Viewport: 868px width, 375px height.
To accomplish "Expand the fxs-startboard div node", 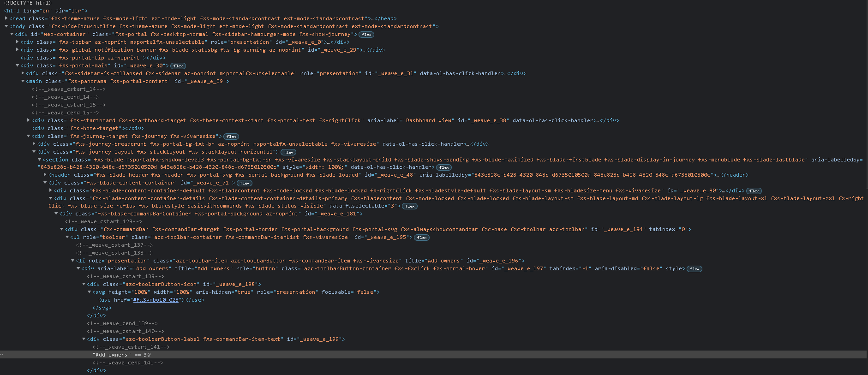I will pos(29,120).
